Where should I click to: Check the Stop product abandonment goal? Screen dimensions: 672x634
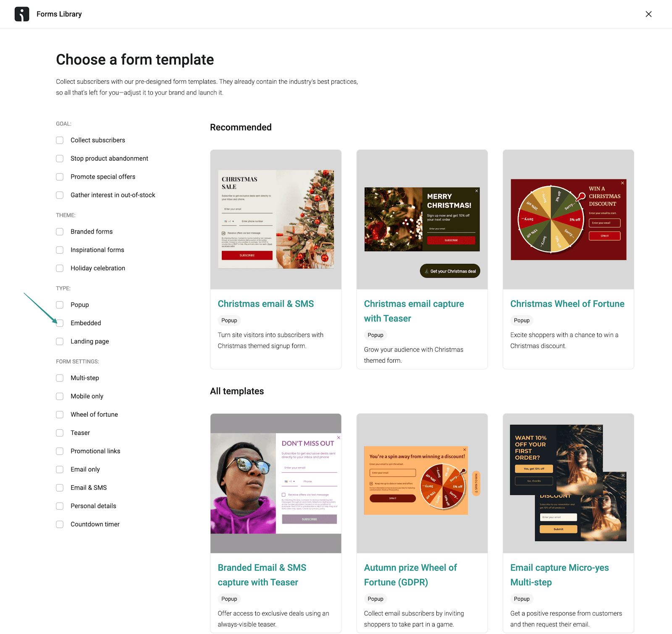tap(59, 158)
